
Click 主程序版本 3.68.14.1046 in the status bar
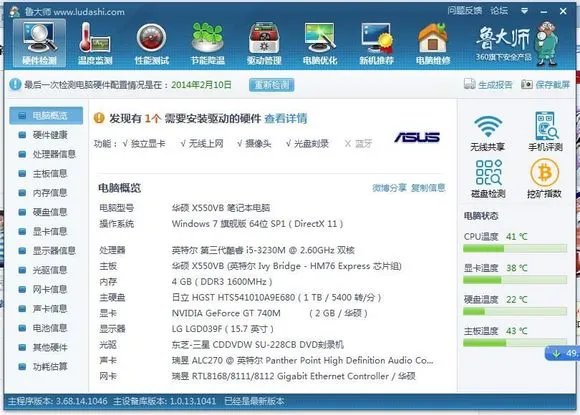[x=58, y=401]
